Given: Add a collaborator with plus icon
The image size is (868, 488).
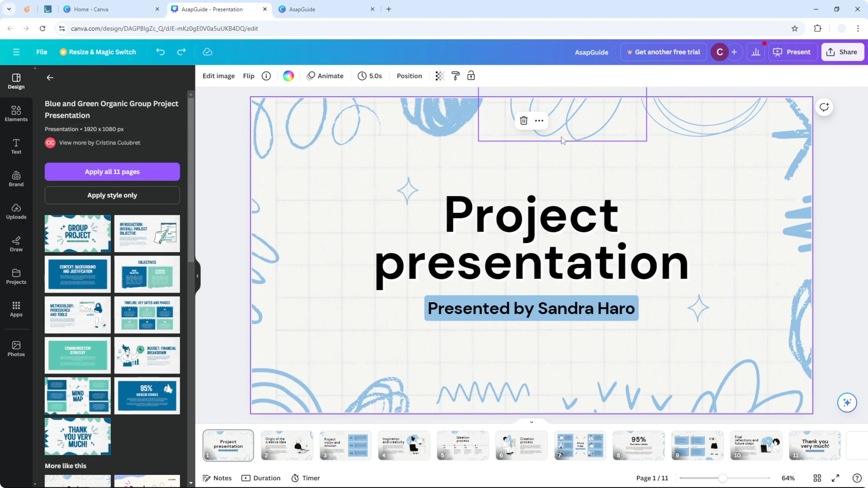Looking at the screenshot, I should click(x=734, y=52).
